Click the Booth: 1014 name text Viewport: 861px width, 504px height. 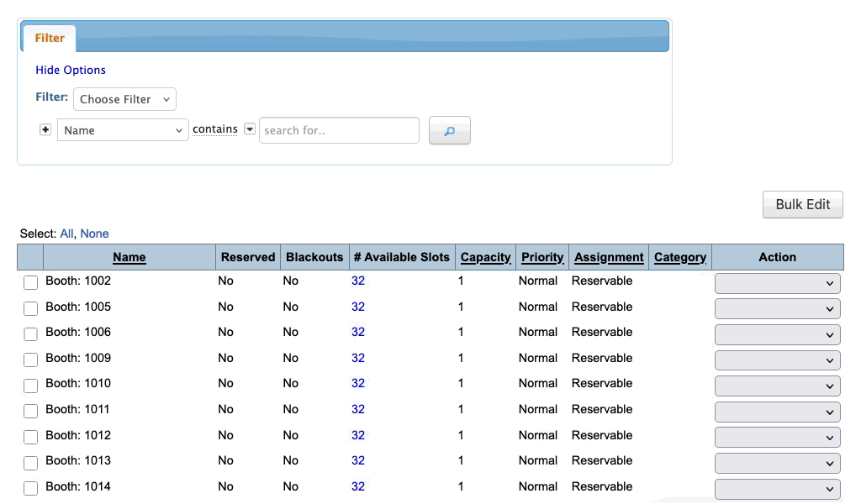[78, 486]
